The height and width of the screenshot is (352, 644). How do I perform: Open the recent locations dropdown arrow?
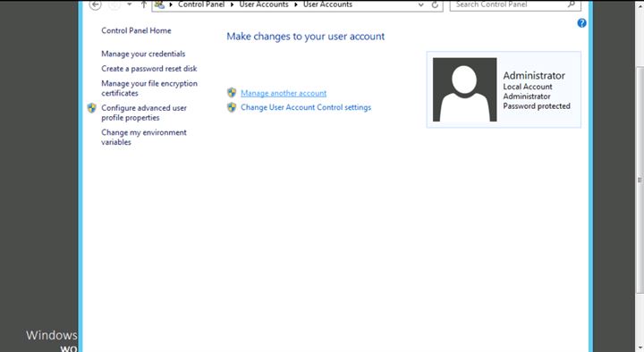coord(129,4)
